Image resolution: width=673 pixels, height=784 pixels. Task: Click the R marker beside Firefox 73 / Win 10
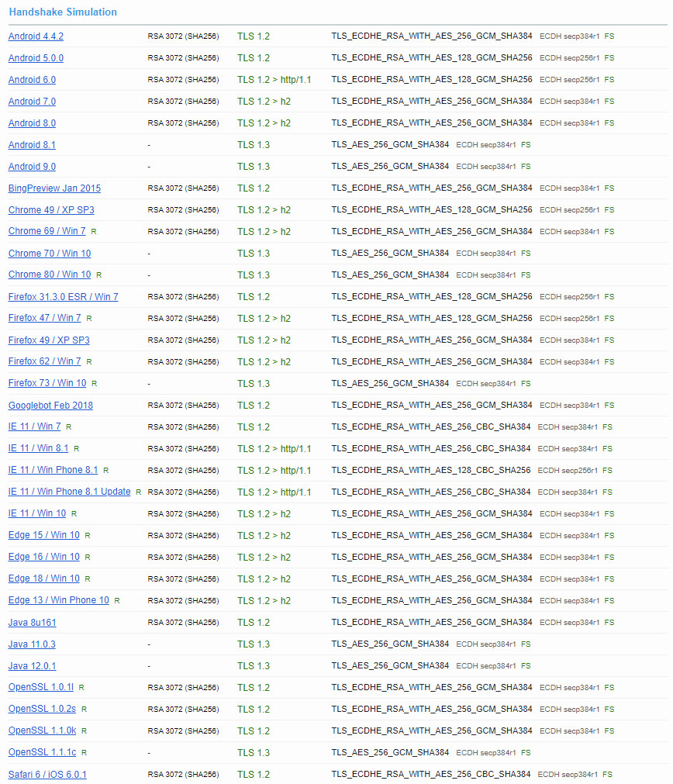[x=94, y=384]
